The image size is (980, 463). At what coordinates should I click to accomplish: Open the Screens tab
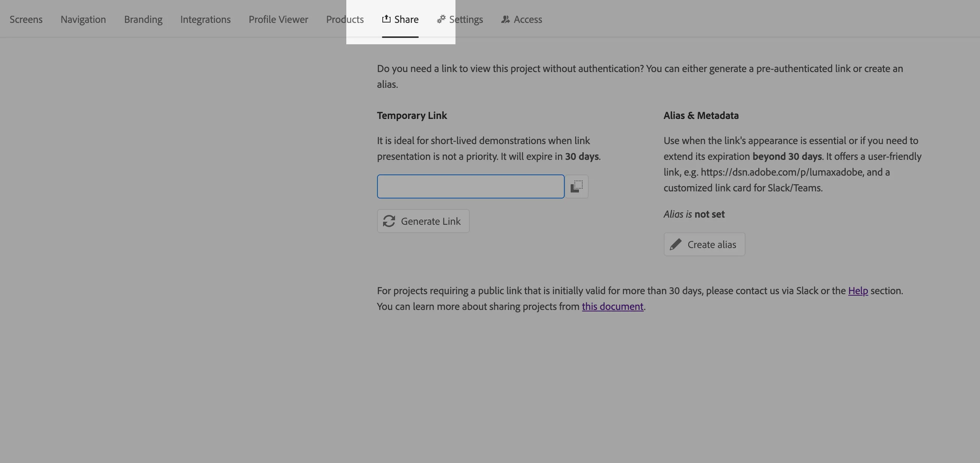26,20
